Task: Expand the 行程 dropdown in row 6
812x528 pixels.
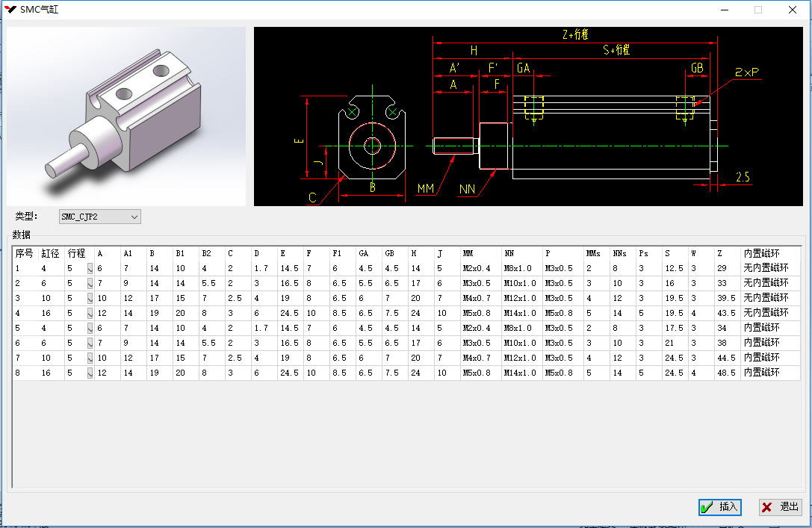Action: tap(90, 343)
